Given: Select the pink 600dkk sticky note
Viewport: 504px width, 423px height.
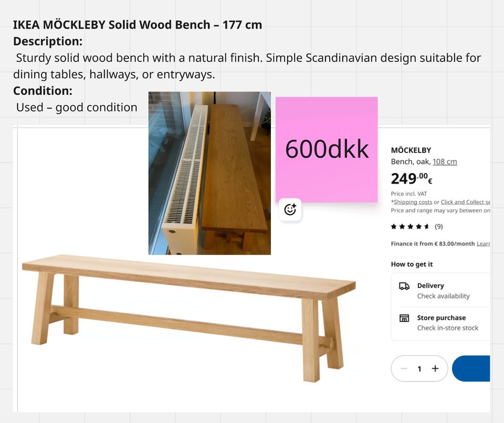Looking at the screenshot, I should 327,150.
